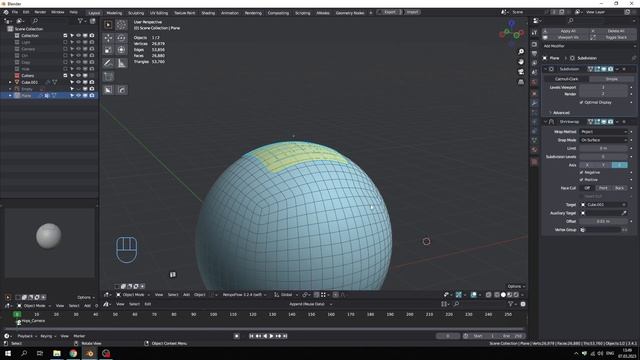
Task: Click the Apply All button
Action: pos(565,31)
